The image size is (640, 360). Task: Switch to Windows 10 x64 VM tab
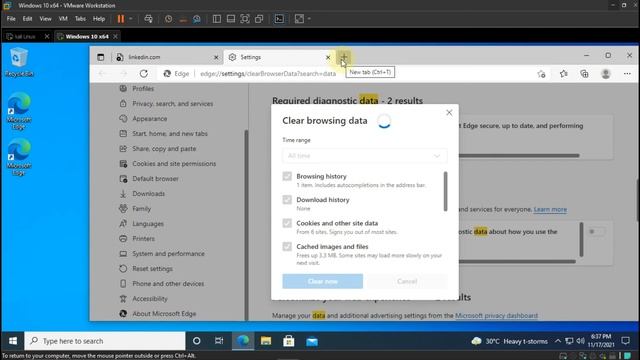click(x=87, y=36)
